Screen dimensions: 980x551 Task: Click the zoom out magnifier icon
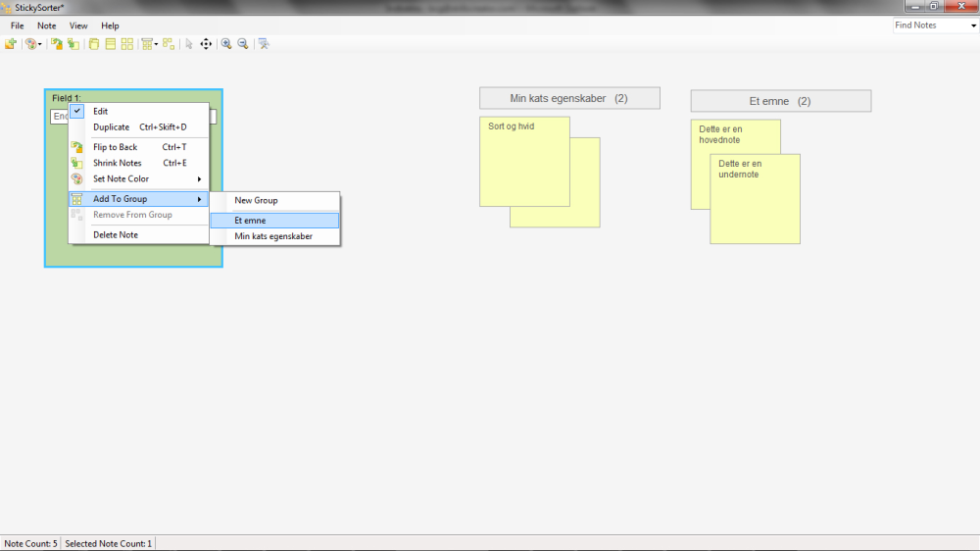243,44
